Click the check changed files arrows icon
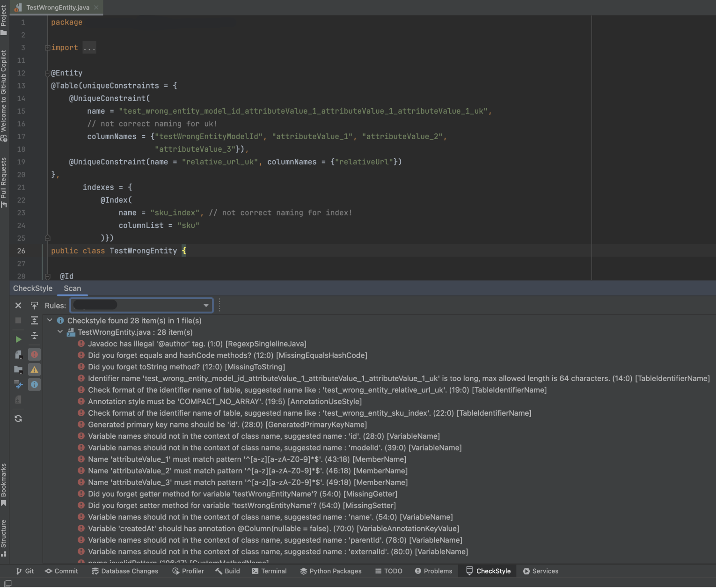The image size is (716, 588). click(18, 385)
